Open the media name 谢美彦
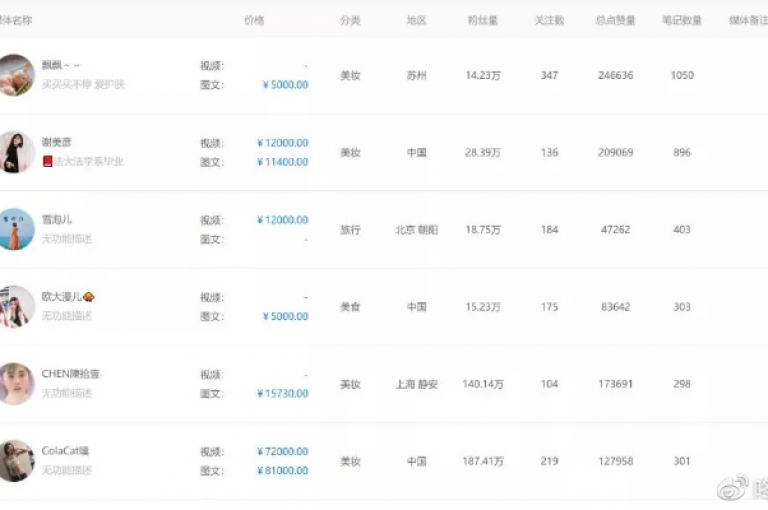 pyautogui.click(x=56, y=142)
